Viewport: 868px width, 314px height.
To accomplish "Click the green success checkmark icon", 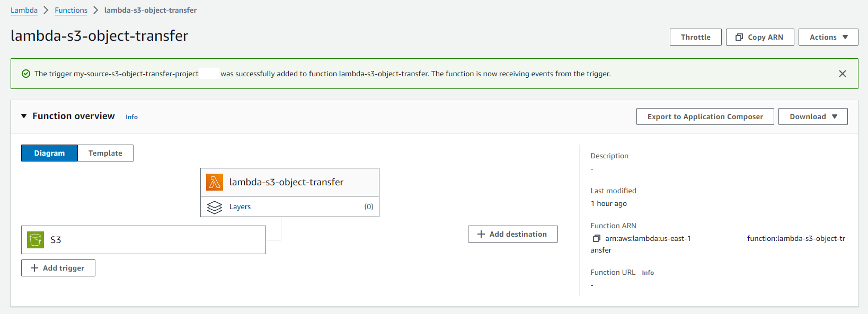I will [25, 74].
